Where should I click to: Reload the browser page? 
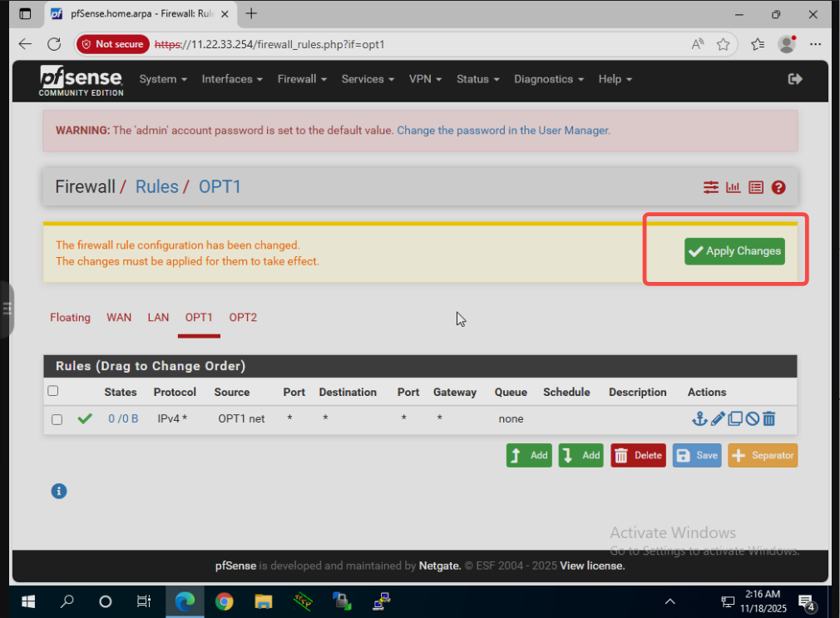54,44
